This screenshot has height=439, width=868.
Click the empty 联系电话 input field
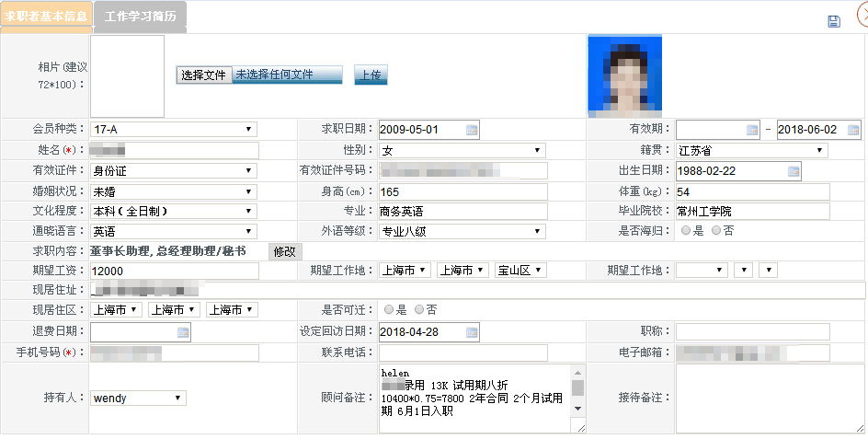click(x=463, y=352)
